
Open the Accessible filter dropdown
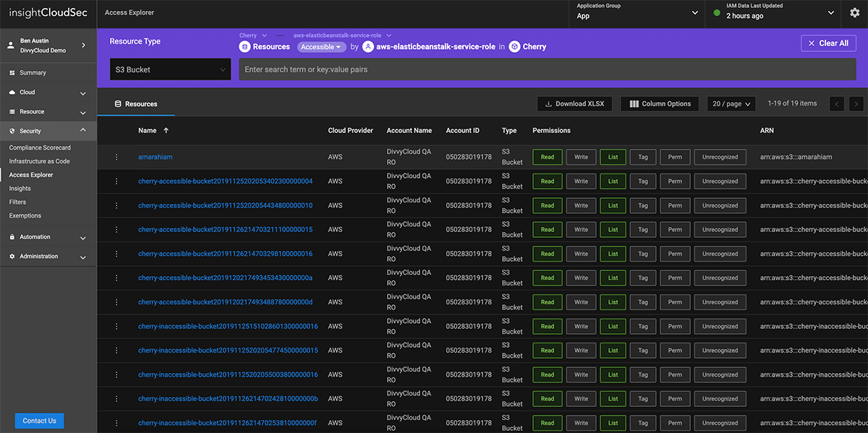click(x=322, y=47)
